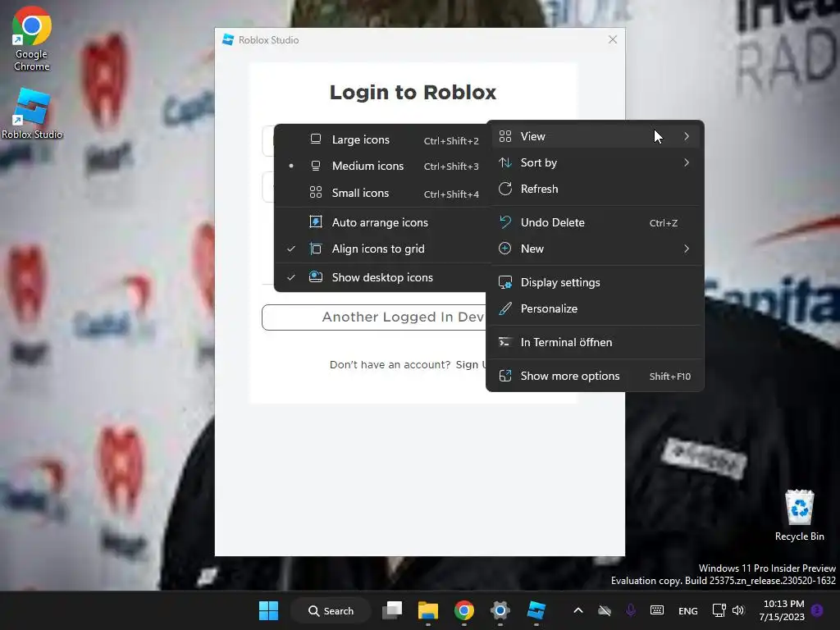Click the cloud sync tray icon
Image resolution: width=840 pixels, height=630 pixels.
pyautogui.click(x=605, y=610)
